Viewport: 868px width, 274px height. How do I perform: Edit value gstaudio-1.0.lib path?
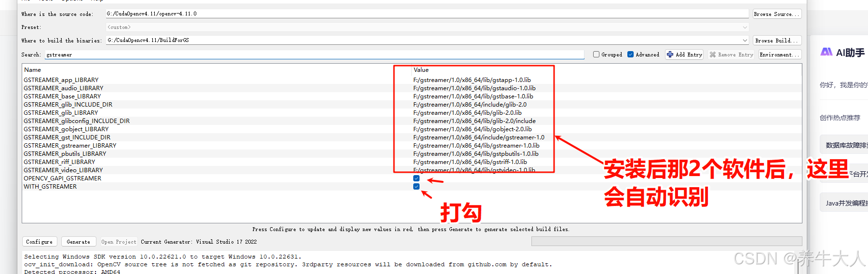[475, 88]
